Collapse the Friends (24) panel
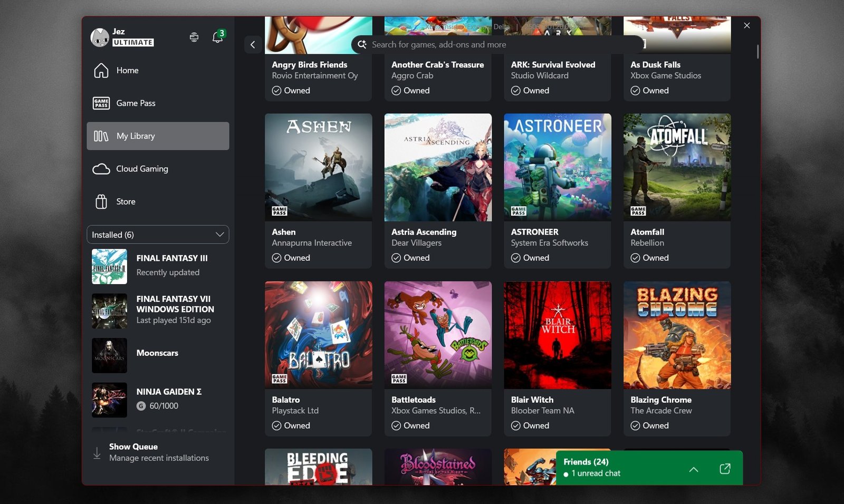Viewport: 844px width, 504px height. pyautogui.click(x=694, y=469)
